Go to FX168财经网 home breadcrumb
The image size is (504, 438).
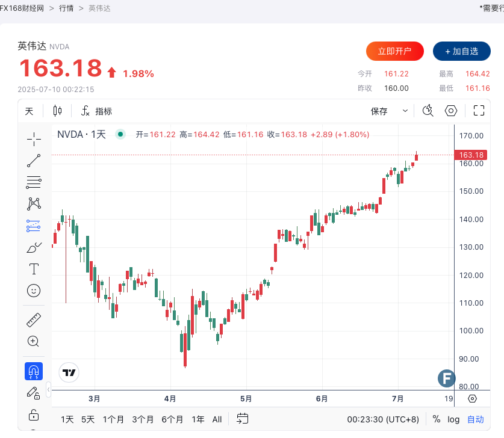coord(22,8)
